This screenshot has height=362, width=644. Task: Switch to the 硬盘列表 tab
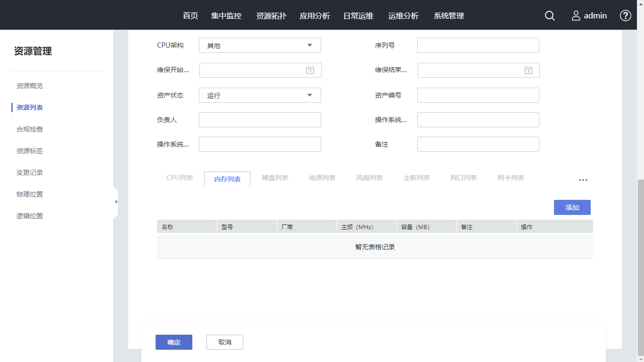tap(275, 178)
